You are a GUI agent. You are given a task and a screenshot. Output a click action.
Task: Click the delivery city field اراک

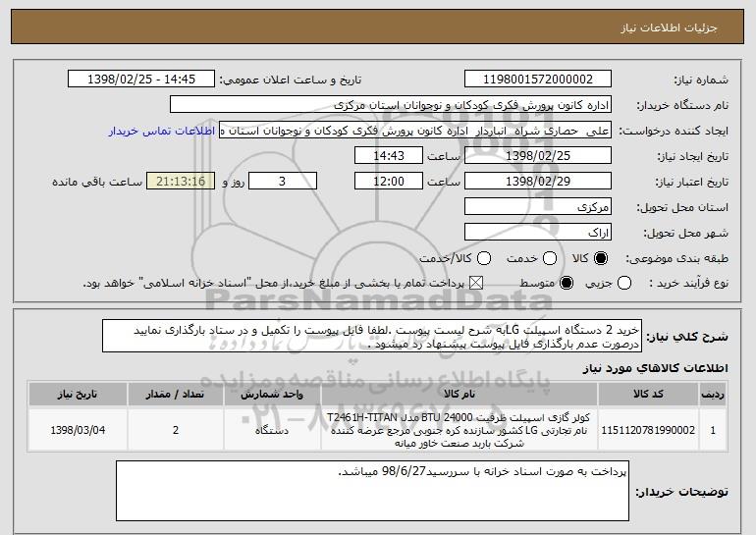pyautogui.click(x=538, y=233)
